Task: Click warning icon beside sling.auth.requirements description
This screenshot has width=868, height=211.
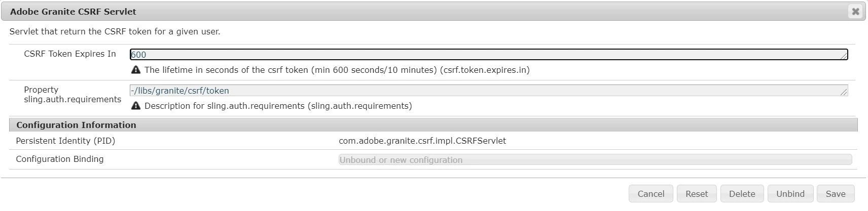Action: coord(135,106)
